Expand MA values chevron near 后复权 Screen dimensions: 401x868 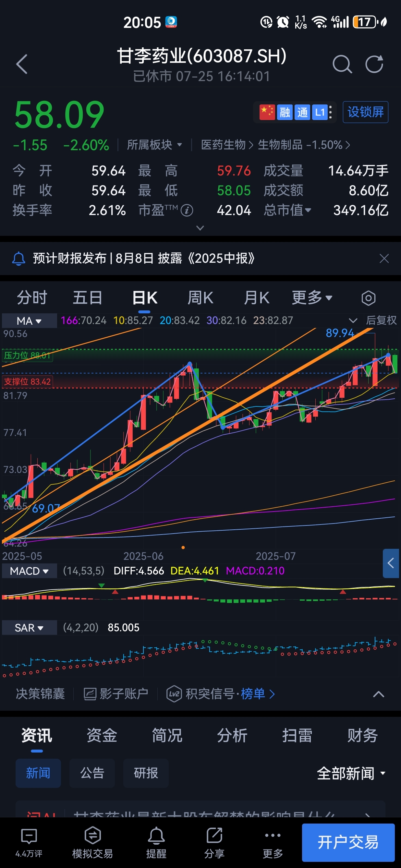coord(353,320)
